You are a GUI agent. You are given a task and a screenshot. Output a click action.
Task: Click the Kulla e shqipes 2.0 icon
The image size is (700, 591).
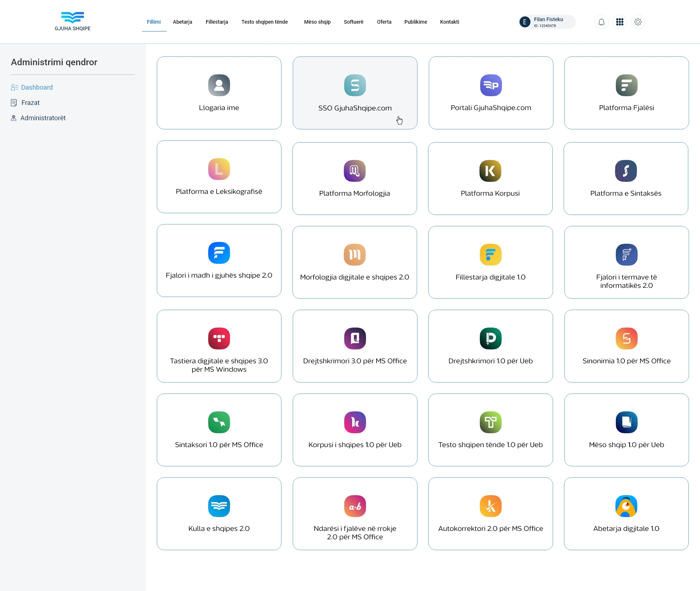pos(219,506)
